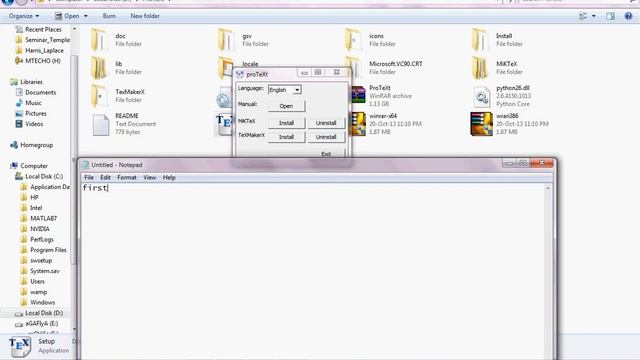640x360 pixels.
Task: Select the lib folder icon
Action: pos(99,68)
